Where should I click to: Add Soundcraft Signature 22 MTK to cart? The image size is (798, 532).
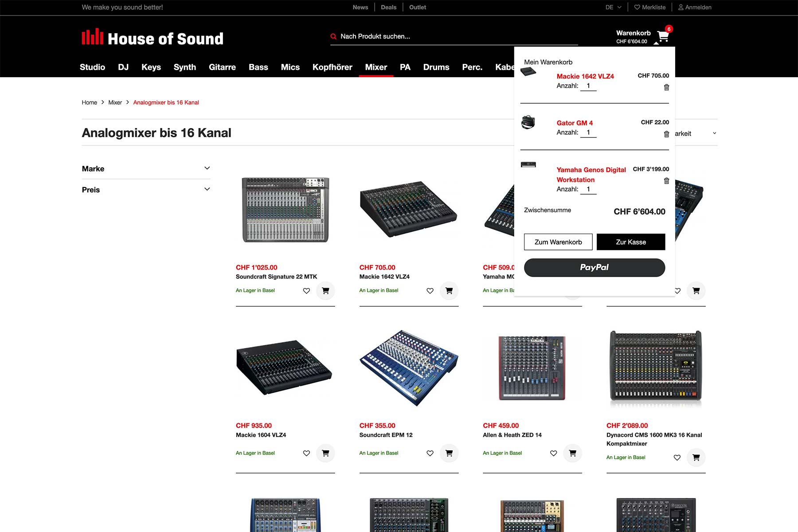click(325, 291)
